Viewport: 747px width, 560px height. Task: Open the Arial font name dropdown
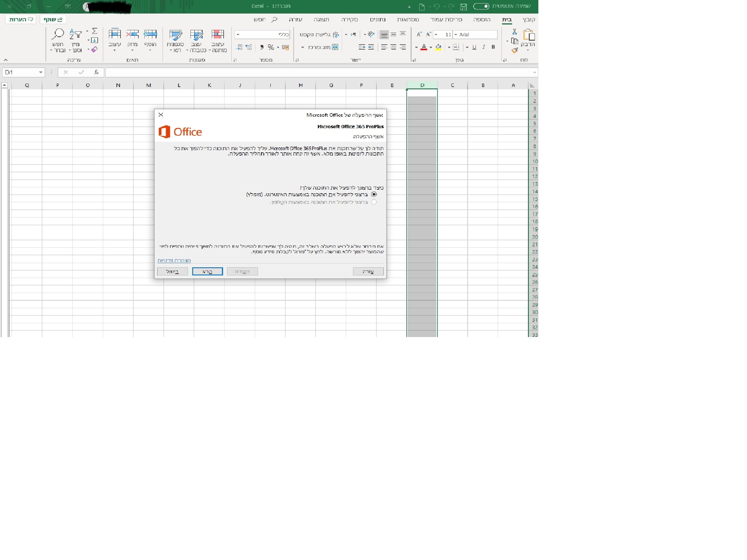(x=456, y=35)
